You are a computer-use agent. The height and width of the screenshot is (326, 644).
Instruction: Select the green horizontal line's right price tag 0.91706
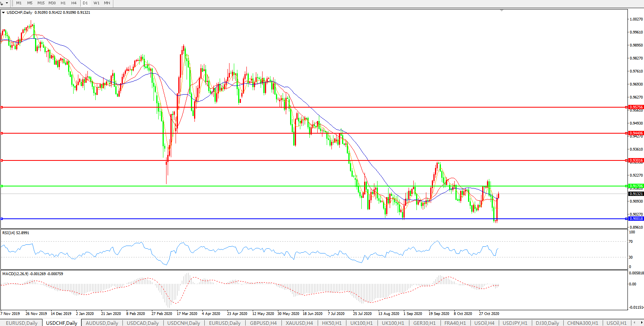pyautogui.click(x=636, y=186)
